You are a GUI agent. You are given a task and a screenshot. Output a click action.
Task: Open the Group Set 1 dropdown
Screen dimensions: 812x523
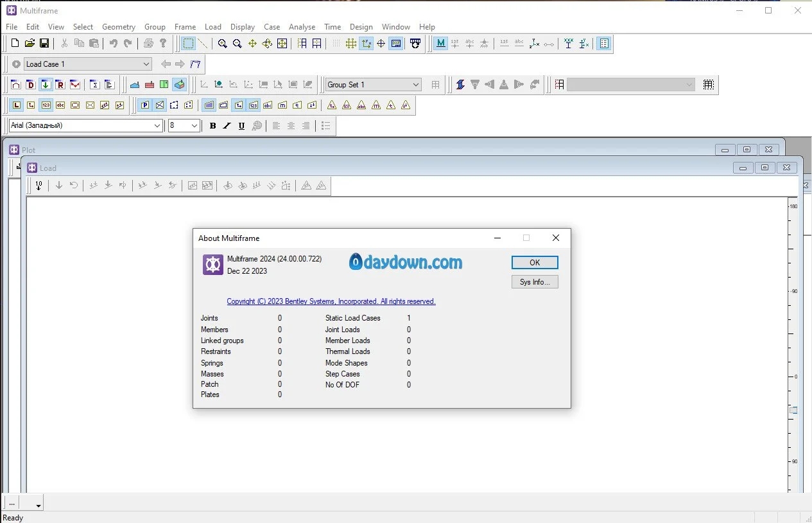(415, 85)
